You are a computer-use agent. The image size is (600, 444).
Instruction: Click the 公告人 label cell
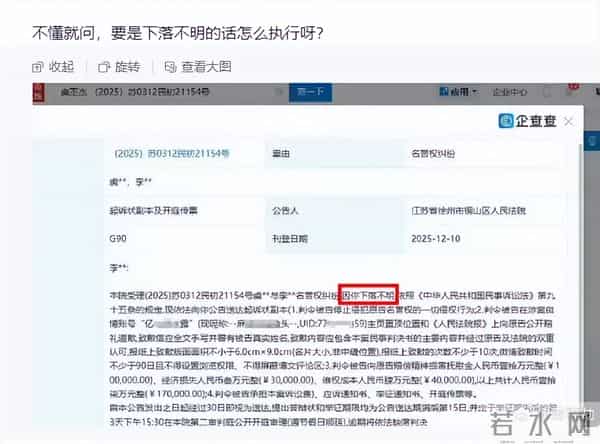[333, 211]
